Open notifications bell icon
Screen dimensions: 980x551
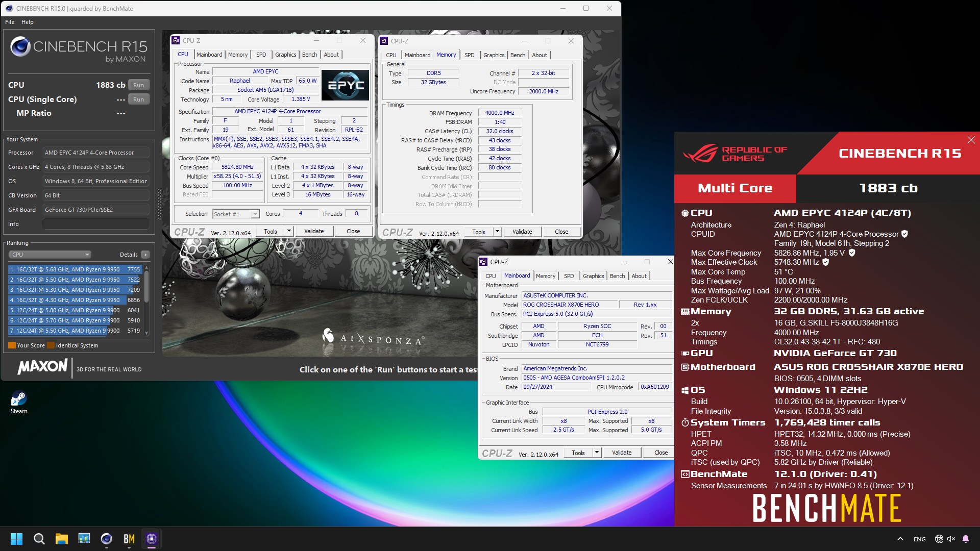point(966,539)
